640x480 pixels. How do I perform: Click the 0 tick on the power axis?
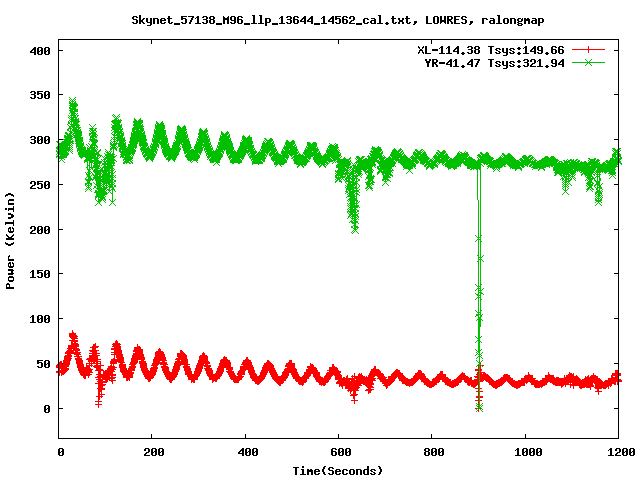[47, 409]
